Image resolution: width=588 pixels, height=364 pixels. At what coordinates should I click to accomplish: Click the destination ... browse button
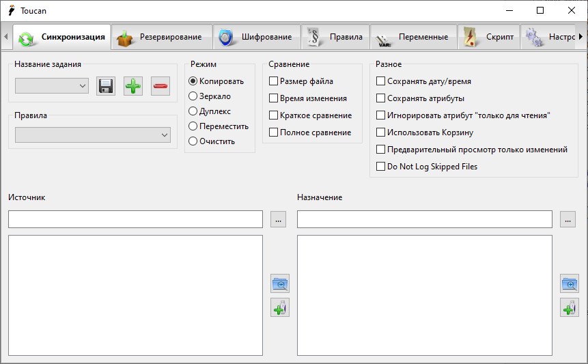(568, 220)
